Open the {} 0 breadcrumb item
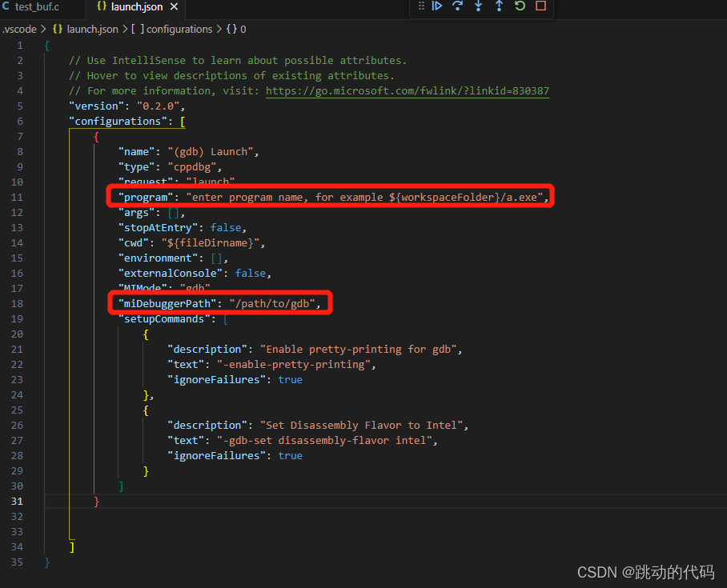727x588 pixels. tap(236, 29)
